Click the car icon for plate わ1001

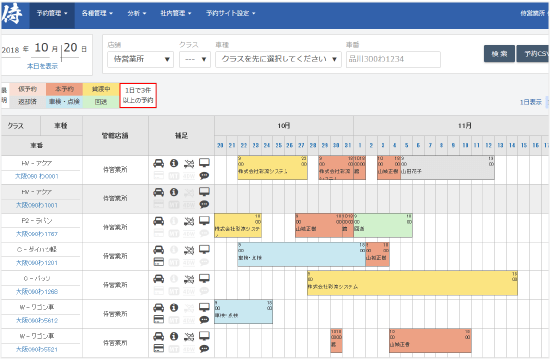point(159,192)
